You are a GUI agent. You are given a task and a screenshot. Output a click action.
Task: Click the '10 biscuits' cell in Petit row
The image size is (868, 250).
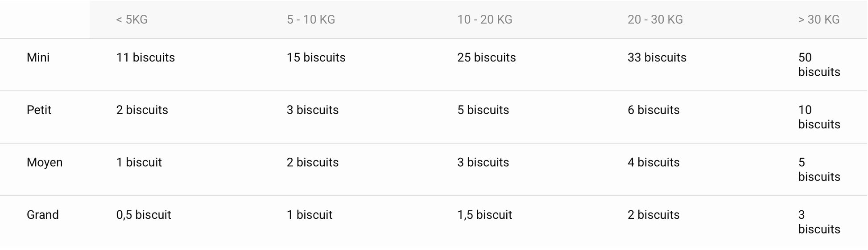tap(819, 117)
